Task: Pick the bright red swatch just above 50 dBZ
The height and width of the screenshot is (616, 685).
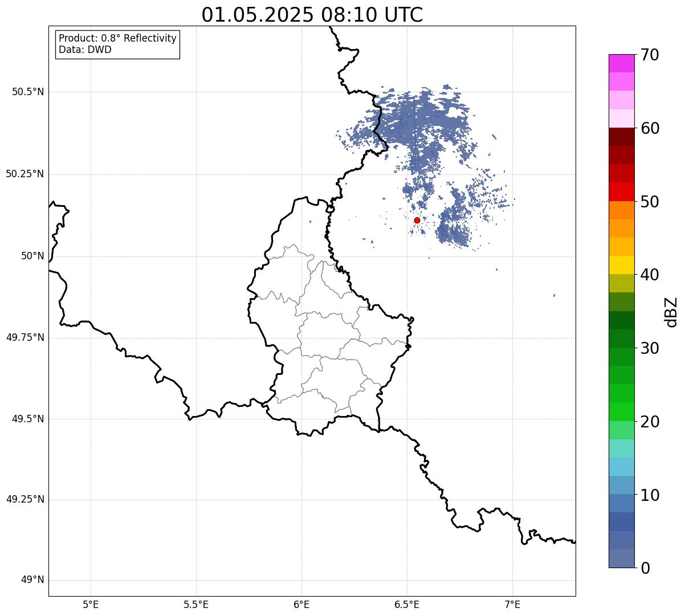Action: click(621, 192)
